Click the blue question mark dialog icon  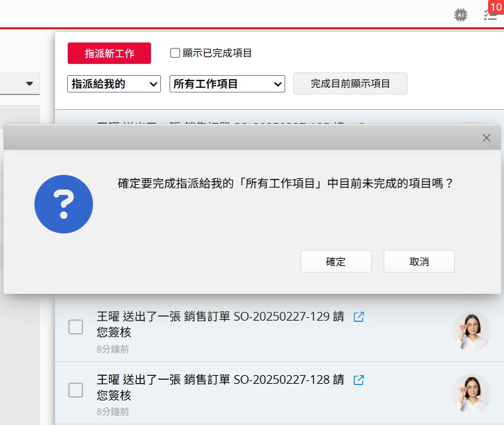(64, 204)
